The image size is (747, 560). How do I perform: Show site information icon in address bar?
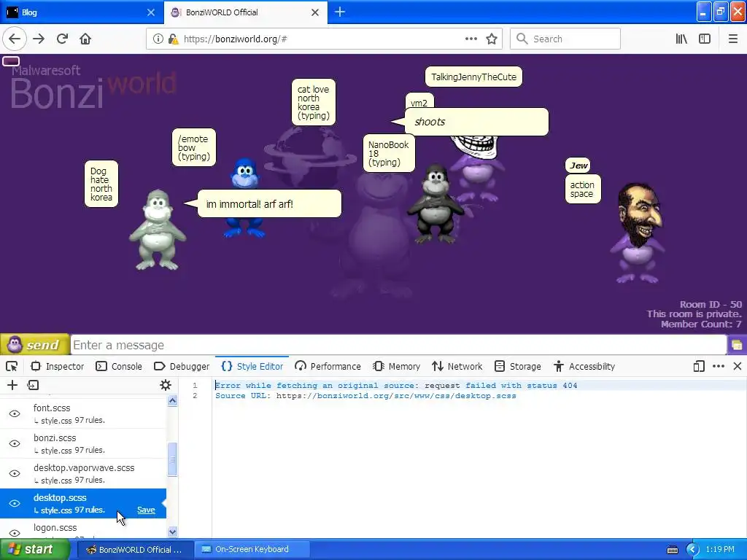tap(158, 39)
